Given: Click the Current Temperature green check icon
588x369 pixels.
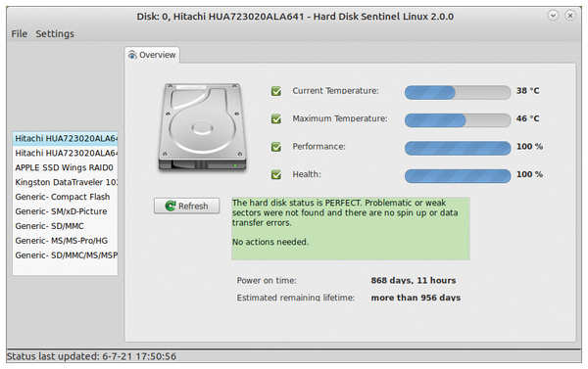Looking at the screenshot, I should (x=276, y=91).
